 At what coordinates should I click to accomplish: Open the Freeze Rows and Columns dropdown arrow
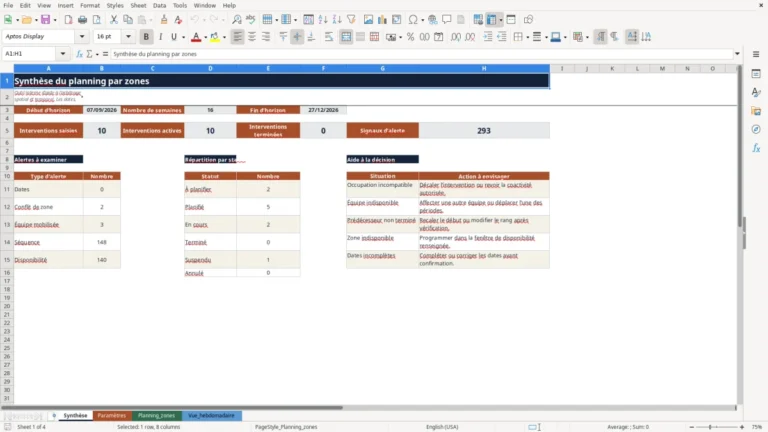coord(501,20)
